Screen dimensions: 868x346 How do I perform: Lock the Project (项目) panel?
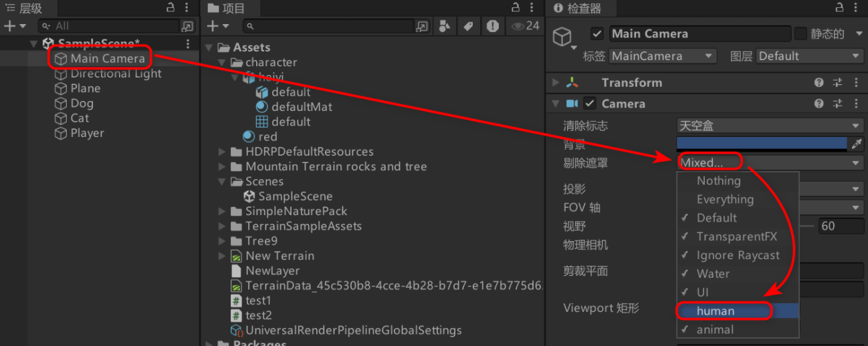click(516, 7)
